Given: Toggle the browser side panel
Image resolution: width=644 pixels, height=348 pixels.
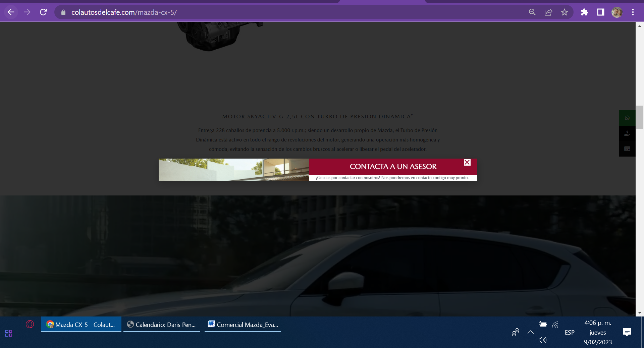Looking at the screenshot, I should tap(601, 12).
